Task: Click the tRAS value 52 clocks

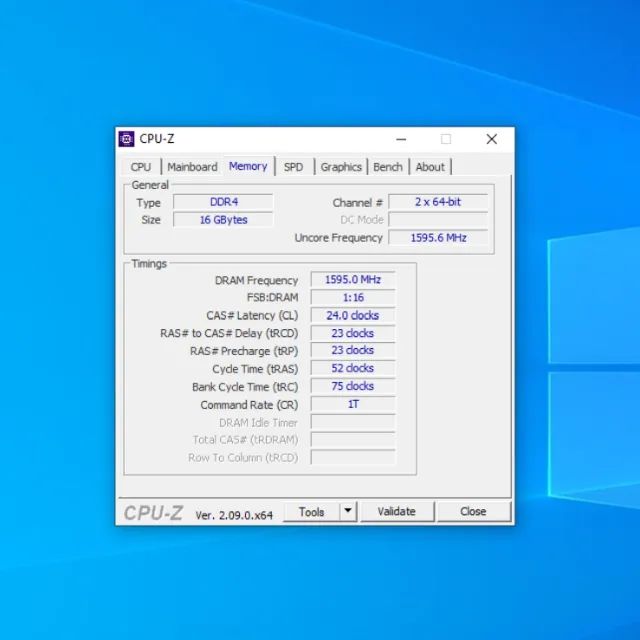Action: (353, 368)
